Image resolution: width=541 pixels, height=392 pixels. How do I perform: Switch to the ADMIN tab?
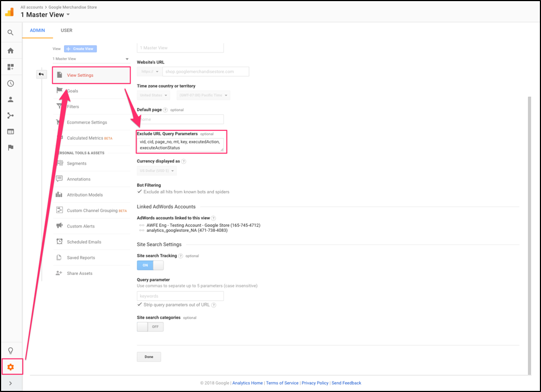pos(37,30)
